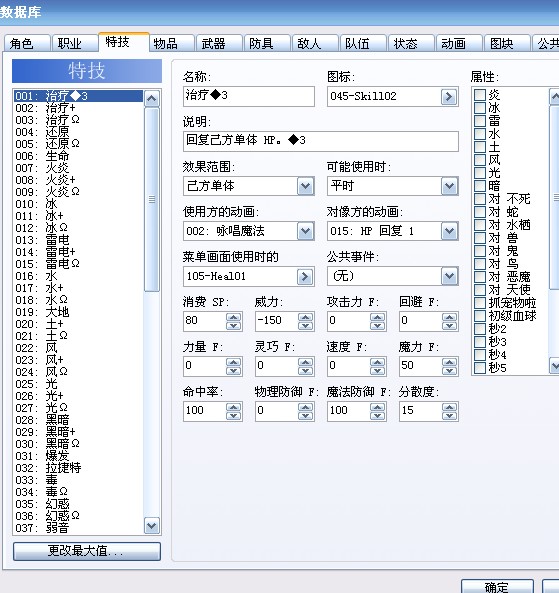The image size is (559, 593).
Task: Expand the 对像方的动画 dropdown
Action: coord(449,231)
